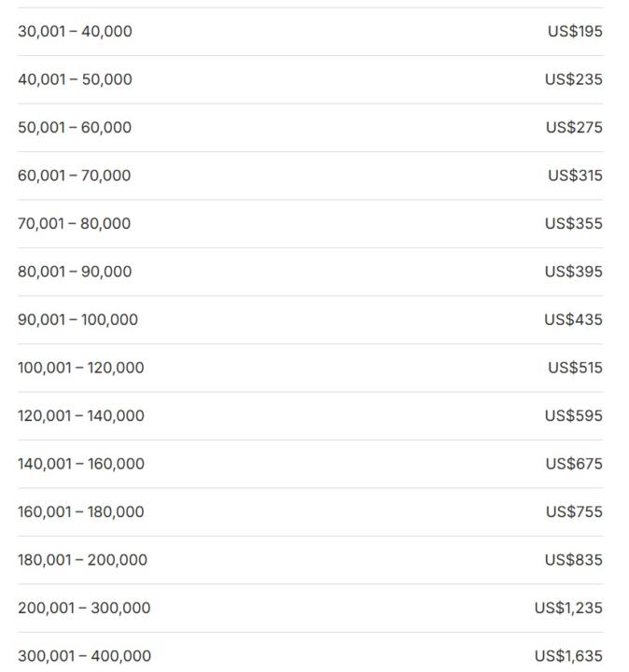This screenshot has height=672, width=629.
Task: Click the 300,001 – 400,000 range label
Action: pyautogui.click(x=84, y=656)
